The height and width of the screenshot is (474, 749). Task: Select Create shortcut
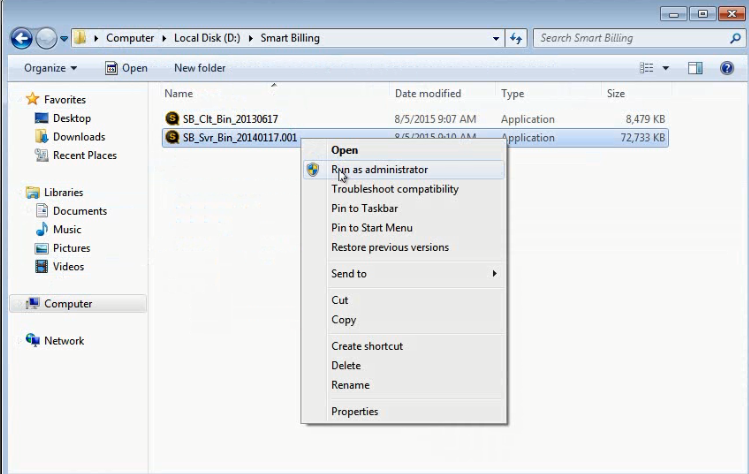(404, 346)
